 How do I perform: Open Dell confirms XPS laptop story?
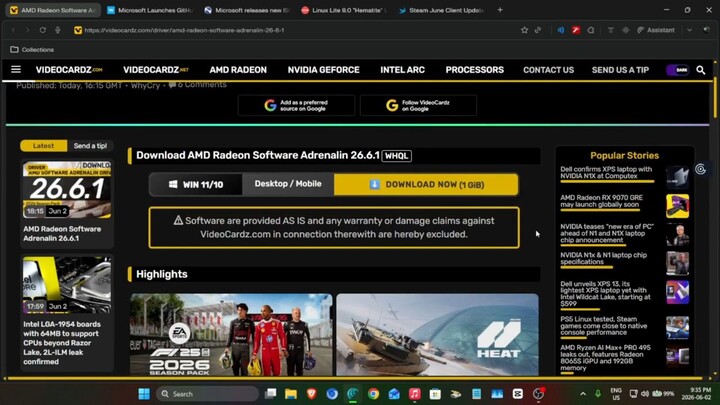(606, 173)
